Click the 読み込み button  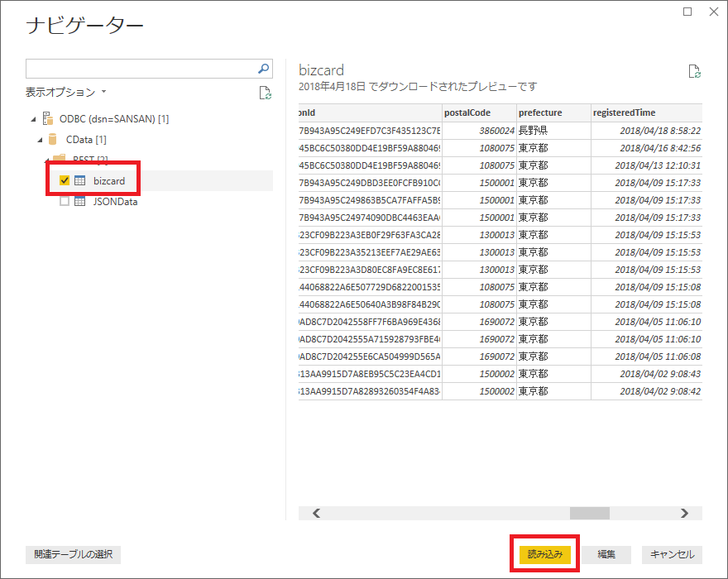point(545,554)
